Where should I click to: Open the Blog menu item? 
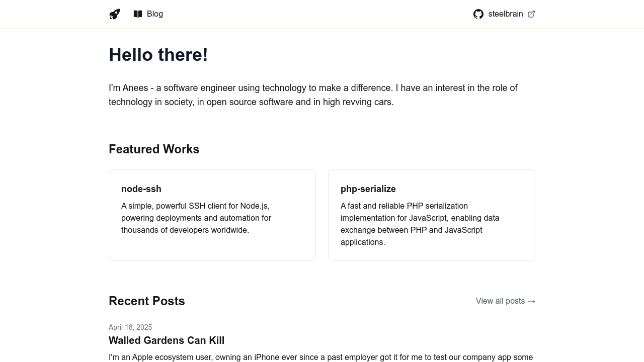[155, 14]
